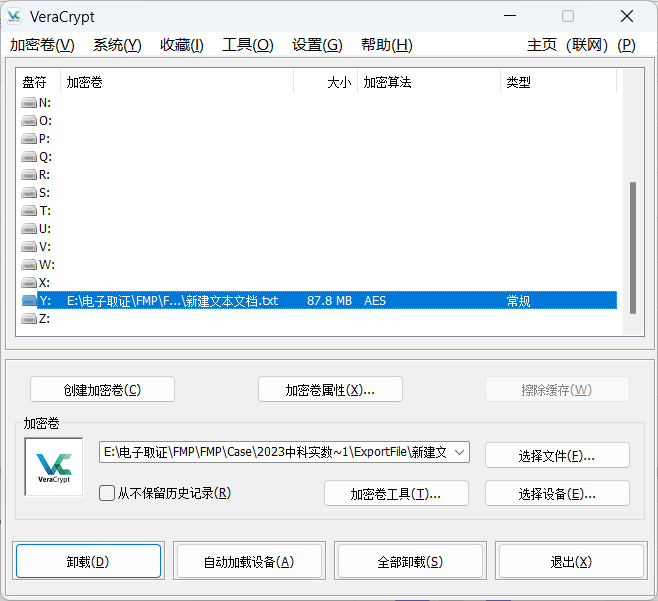The width and height of the screenshot is (658, 601).
Task: Expand the volume path dropdown arrow
Action: pyautogui.click(x=460, y=452)
